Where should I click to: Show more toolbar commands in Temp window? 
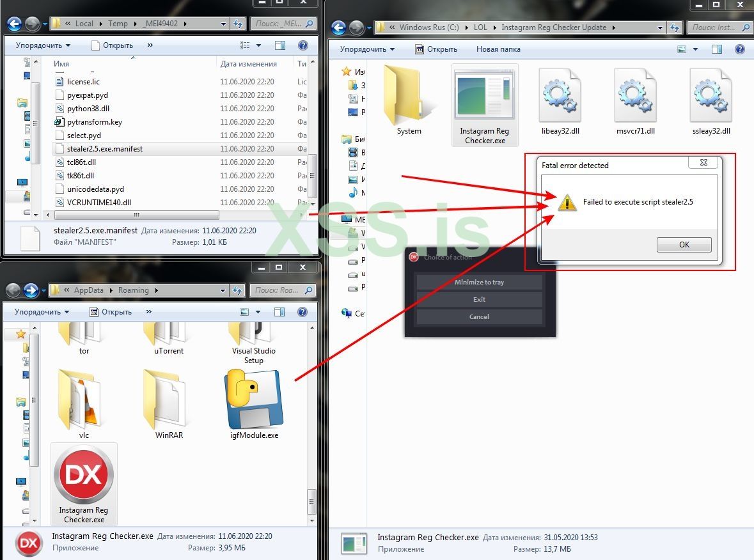point(150,45)
